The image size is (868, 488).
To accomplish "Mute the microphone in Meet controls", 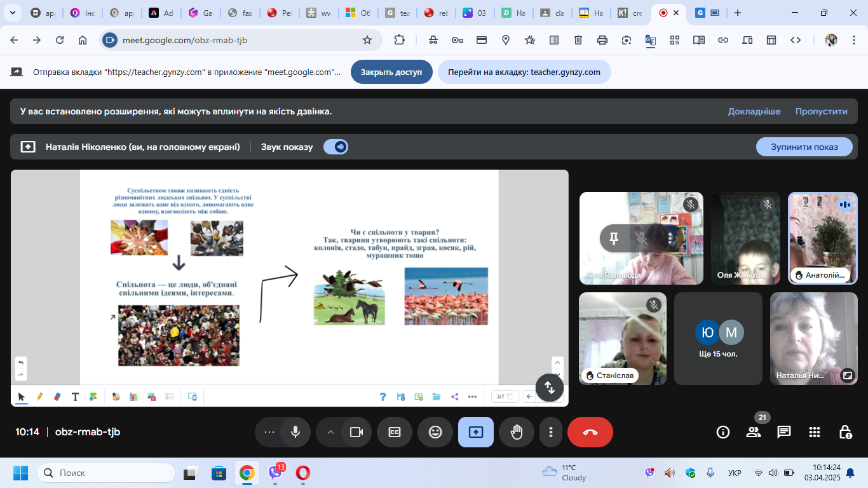I will point(295,432).
